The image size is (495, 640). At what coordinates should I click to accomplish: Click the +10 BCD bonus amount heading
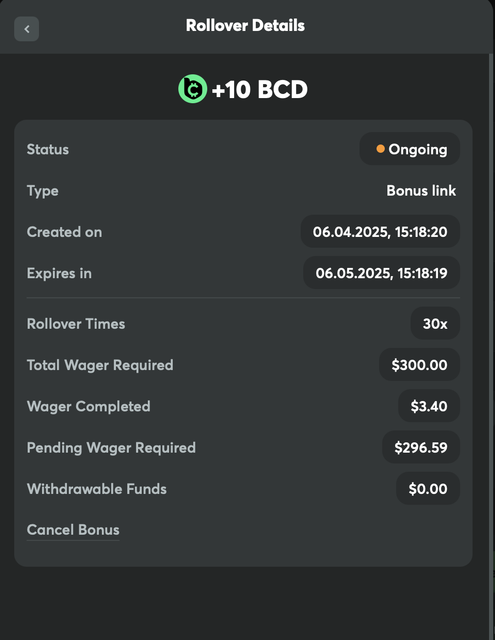tap(260, 89)
